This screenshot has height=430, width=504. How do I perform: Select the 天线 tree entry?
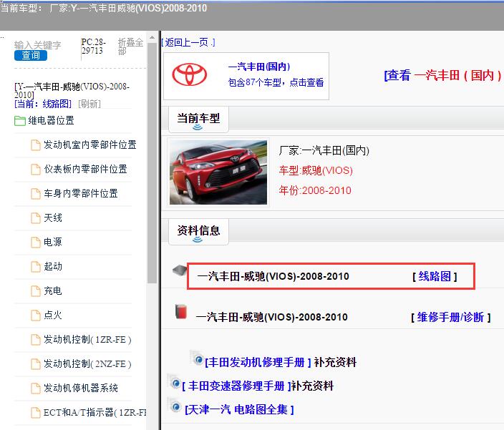click(x=53, y=218)
